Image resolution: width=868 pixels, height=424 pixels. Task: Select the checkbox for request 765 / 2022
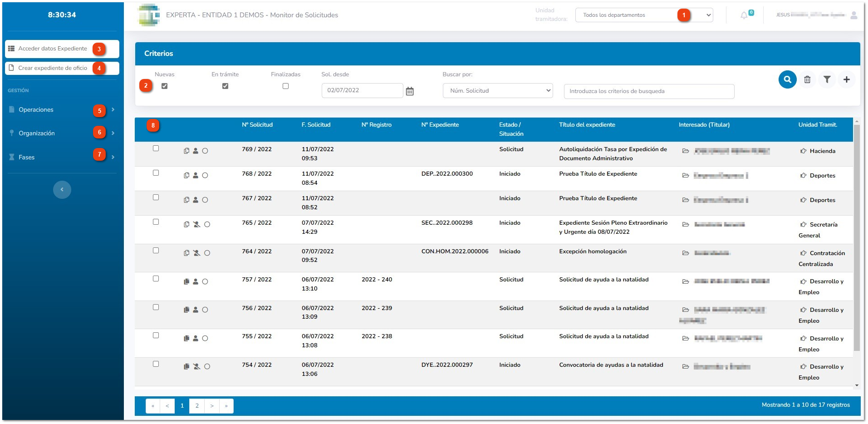156,222
